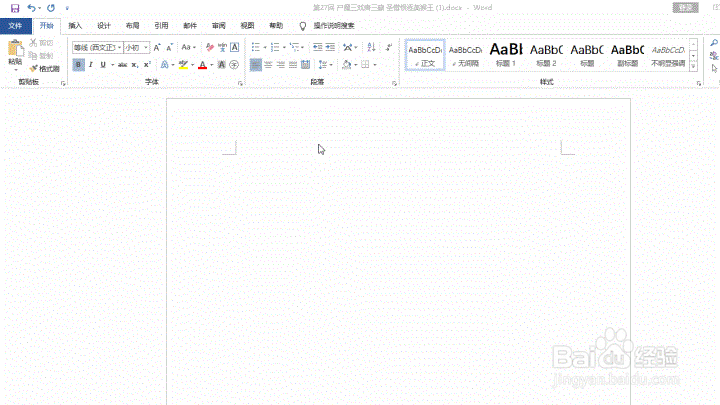Image resolution: width=720 pixels, height=405 pixels.
Task: Click the Copy icon
Action: [33, 56]
